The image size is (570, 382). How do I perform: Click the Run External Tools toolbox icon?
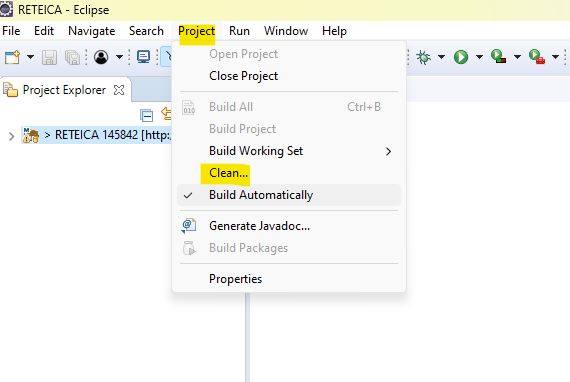pyautogui.click(x=537, y=56)
